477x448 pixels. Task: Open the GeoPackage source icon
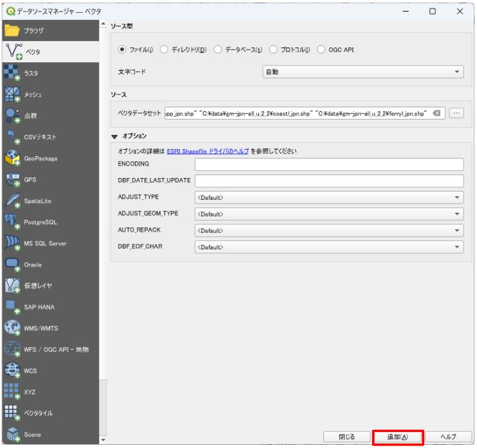[12, 158]
